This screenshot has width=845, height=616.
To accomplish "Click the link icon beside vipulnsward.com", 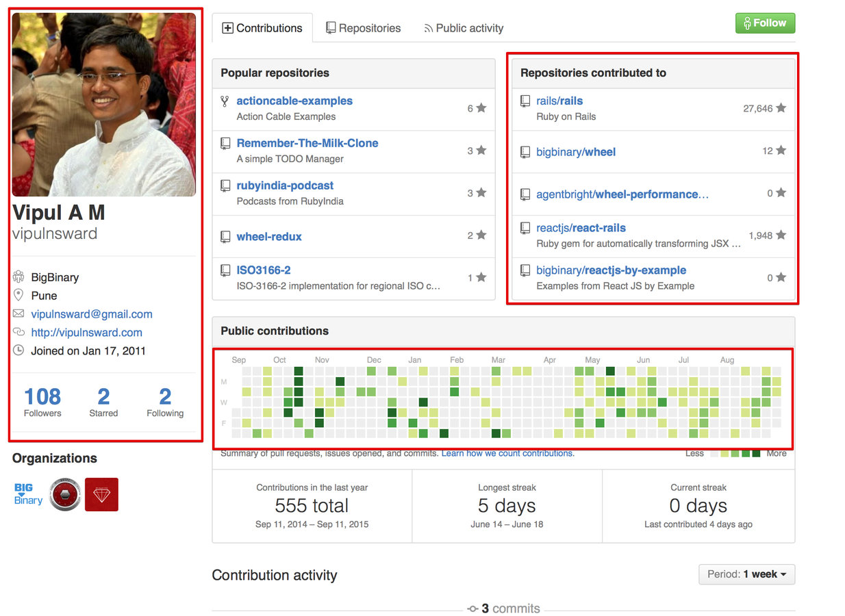I will [18, 333].
